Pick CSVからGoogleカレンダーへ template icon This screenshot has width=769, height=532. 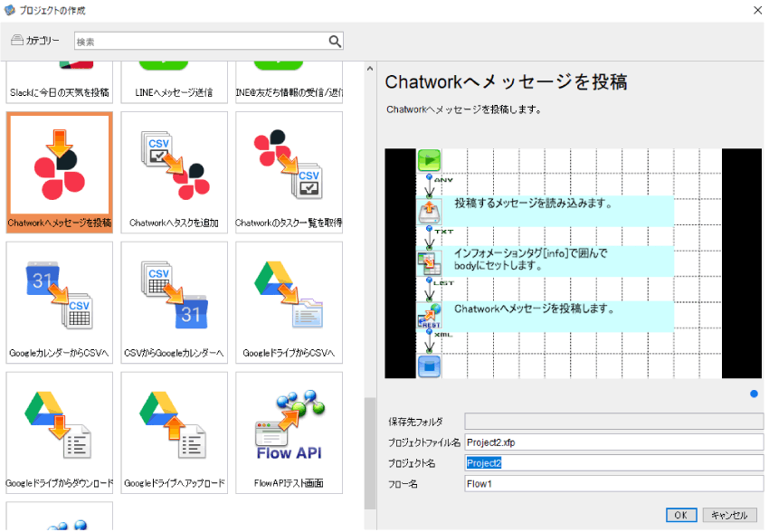(174, 302)
